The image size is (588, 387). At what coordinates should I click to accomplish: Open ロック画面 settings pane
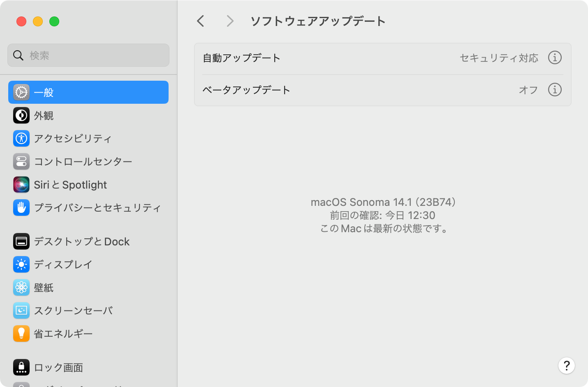pyautogui.click(x=88, y=367)
